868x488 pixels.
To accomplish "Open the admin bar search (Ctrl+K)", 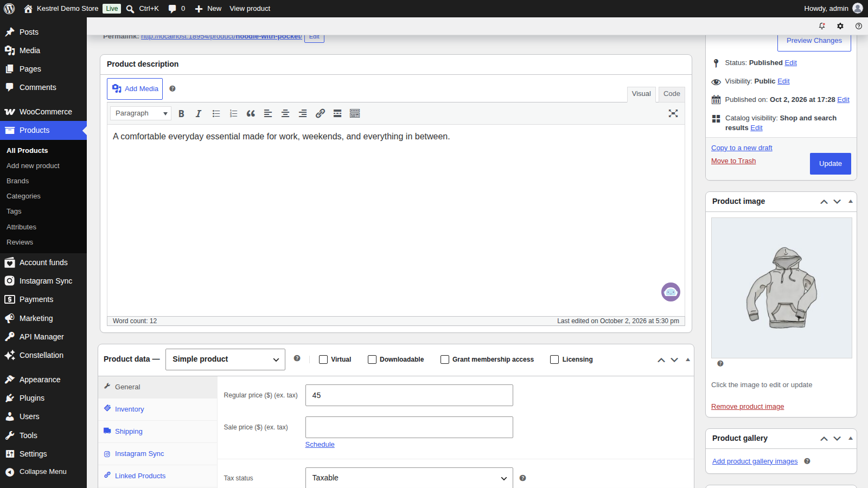I will 142,9.
